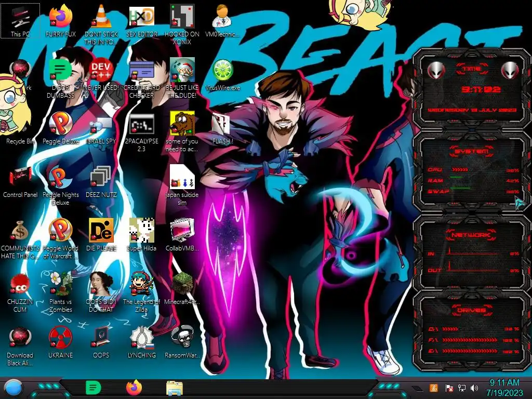Click the right alien head in TIME widget
This screenshot has width=532, height=399.
[x=510, y=71]
